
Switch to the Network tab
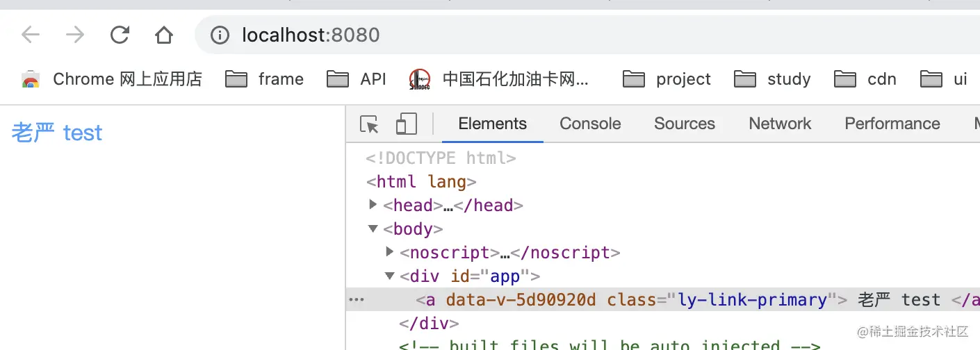[x=780, y=124]
